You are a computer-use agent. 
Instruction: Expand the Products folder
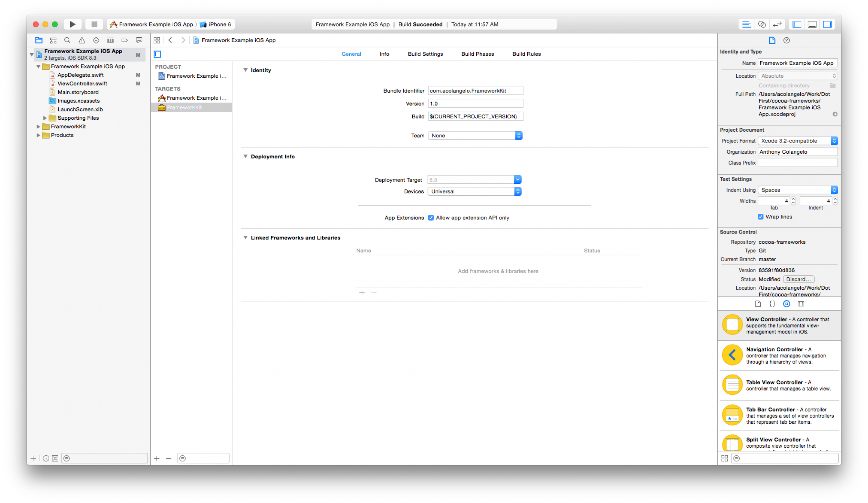pos(38,135)
